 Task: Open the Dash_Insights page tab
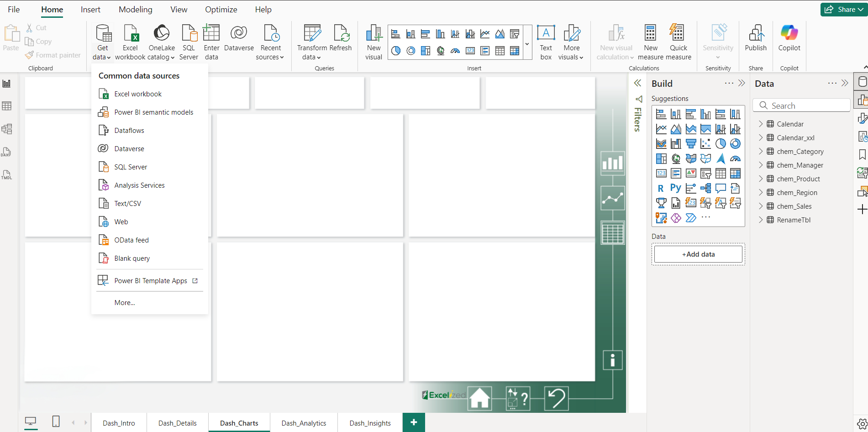[x=370, y=423]
